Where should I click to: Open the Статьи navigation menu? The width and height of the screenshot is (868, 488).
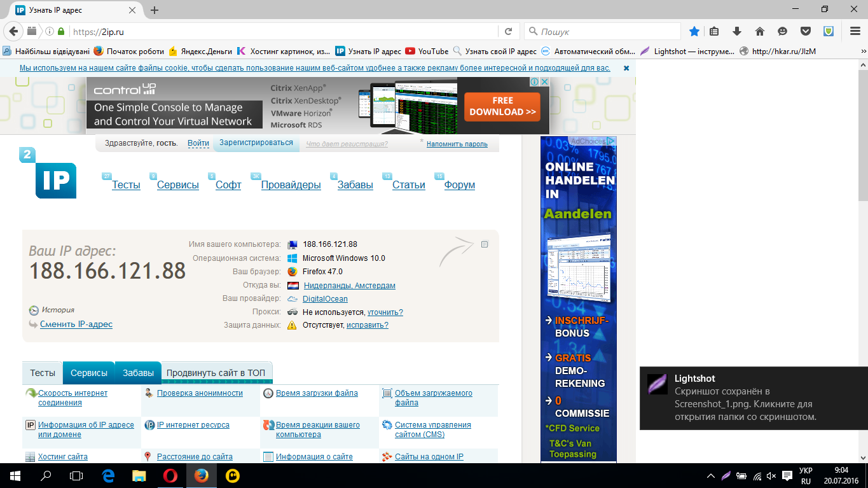tap(409, 185)
